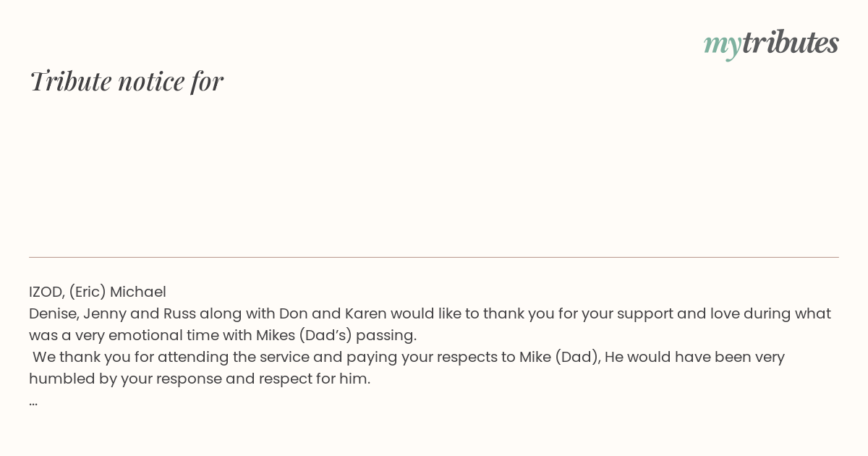Click the trailing ellipsis below the text
Viewport: 868px width, 456px height.
click(x=33, y=402)
